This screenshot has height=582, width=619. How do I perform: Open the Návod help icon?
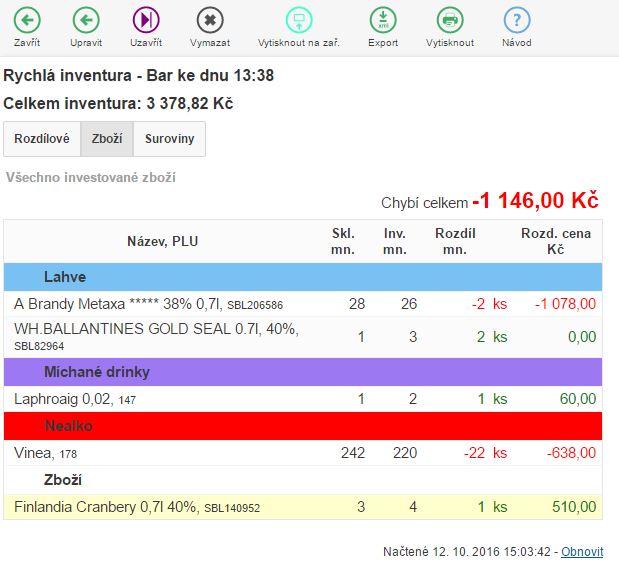click(x=516, y=20)
